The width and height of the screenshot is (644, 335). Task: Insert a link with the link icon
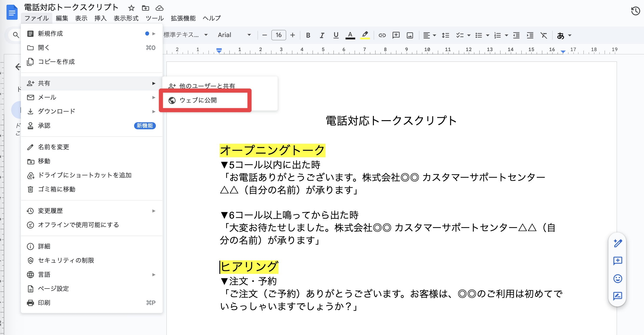[x=382, y=35]
